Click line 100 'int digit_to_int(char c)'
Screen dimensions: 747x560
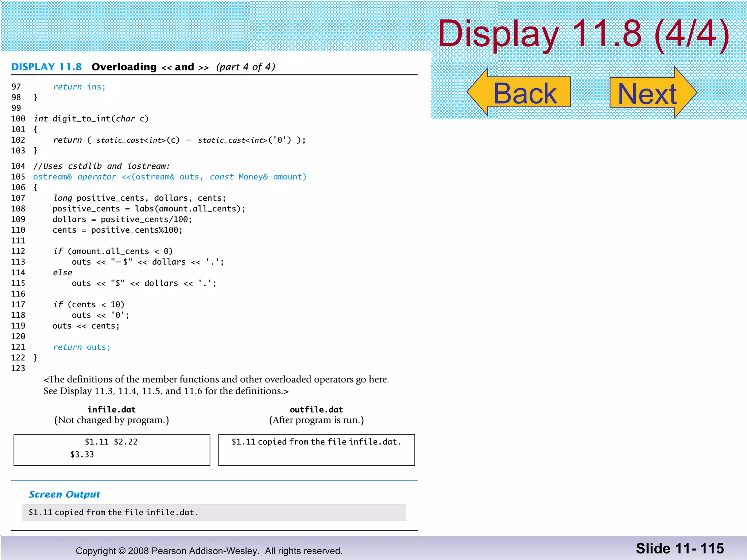tap(91, 119)
